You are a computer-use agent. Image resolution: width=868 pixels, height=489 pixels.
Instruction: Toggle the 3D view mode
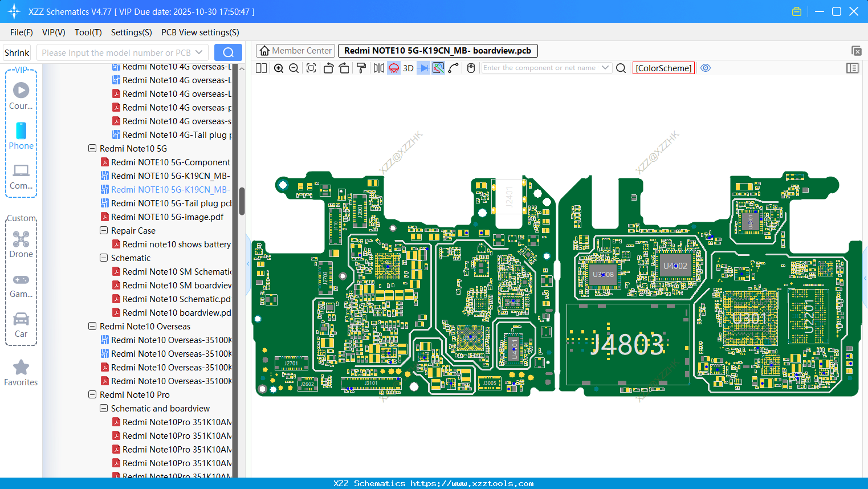pyautogui.click(x=408, y=68)
